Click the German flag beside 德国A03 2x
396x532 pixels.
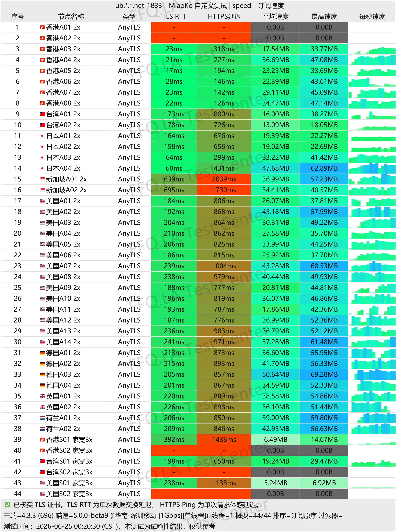(x=42, y=374)
